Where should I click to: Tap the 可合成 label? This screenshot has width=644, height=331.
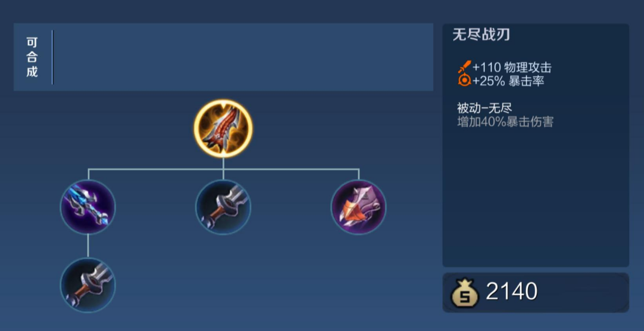[x=32, y=58]
